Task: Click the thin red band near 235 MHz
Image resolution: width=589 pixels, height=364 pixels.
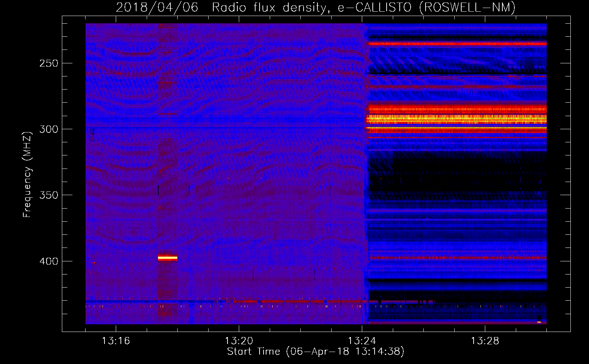Action: 457,44
